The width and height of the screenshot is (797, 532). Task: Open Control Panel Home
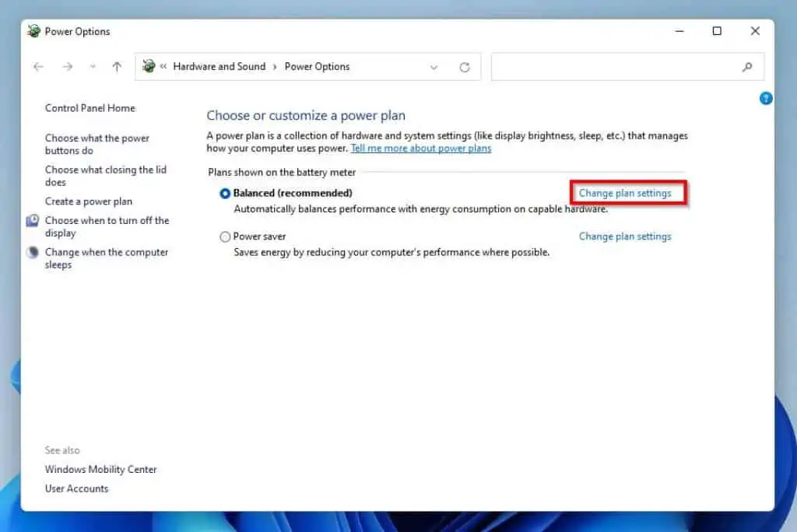click(90, 108)
